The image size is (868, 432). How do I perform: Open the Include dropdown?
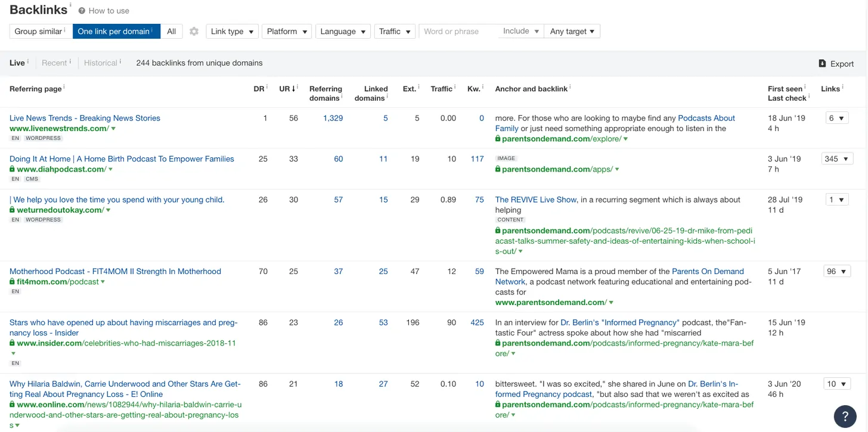pyautogui.click(x=521, y=32)
